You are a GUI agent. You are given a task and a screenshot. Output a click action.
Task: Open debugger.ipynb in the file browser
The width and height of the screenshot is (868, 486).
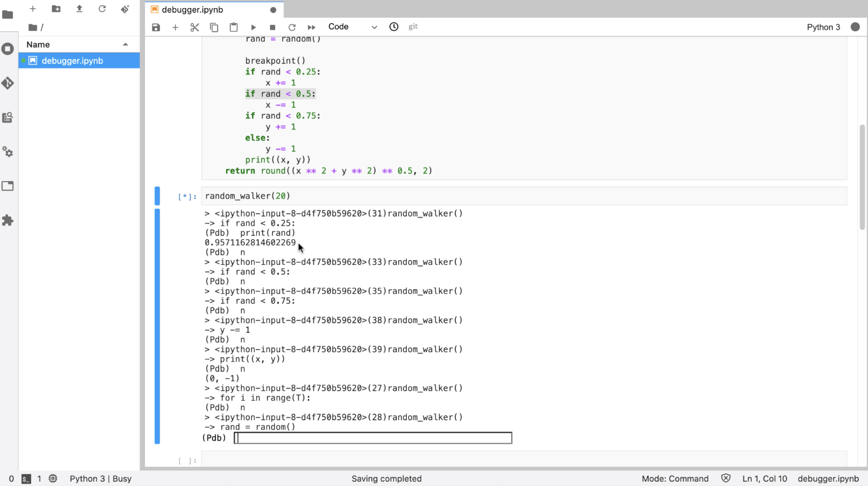click(x=72, y=61)
